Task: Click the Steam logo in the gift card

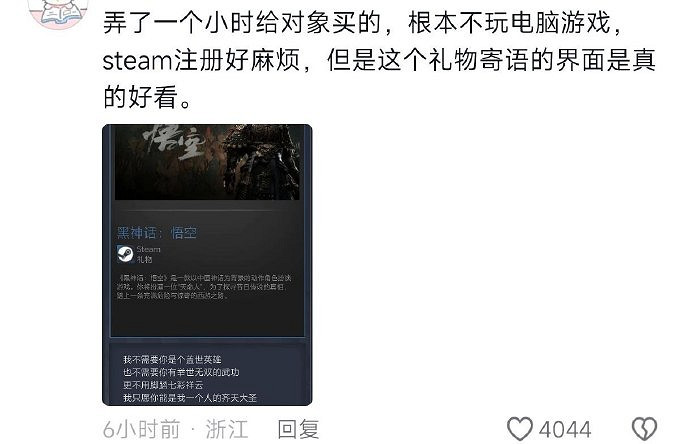Action: (125, 254)
